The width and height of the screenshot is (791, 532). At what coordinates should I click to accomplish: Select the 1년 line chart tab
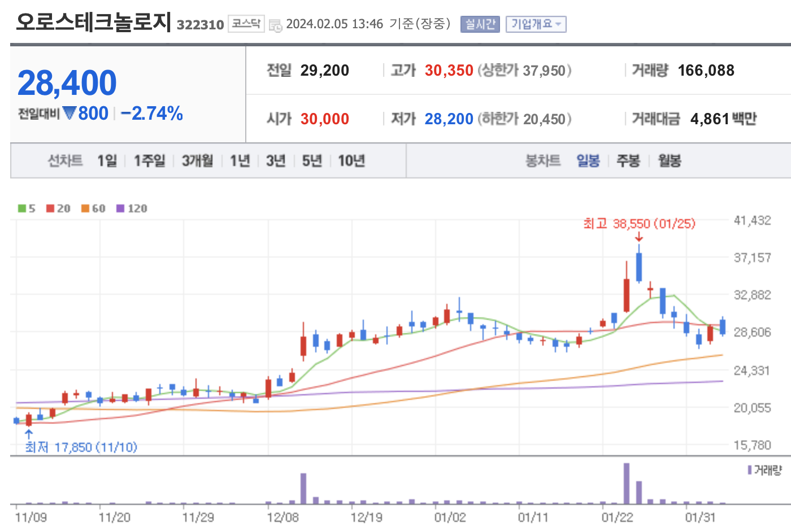pyautogui.click(x=240, y=161)
